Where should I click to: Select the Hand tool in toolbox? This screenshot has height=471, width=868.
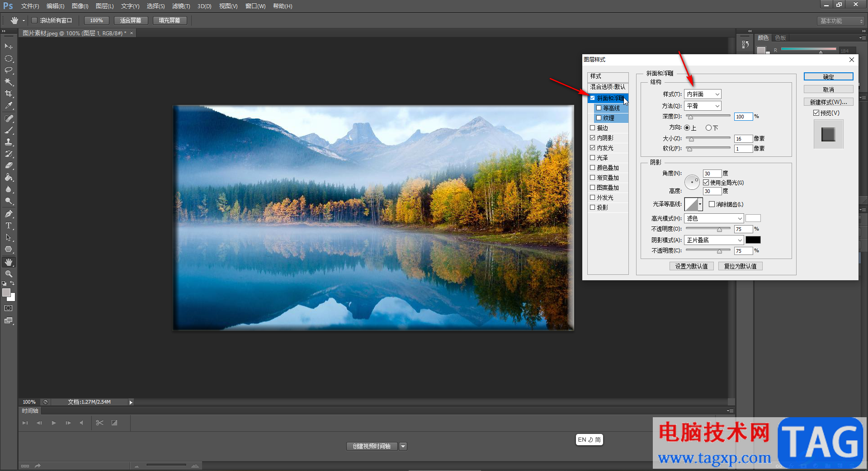click(9, 262)
